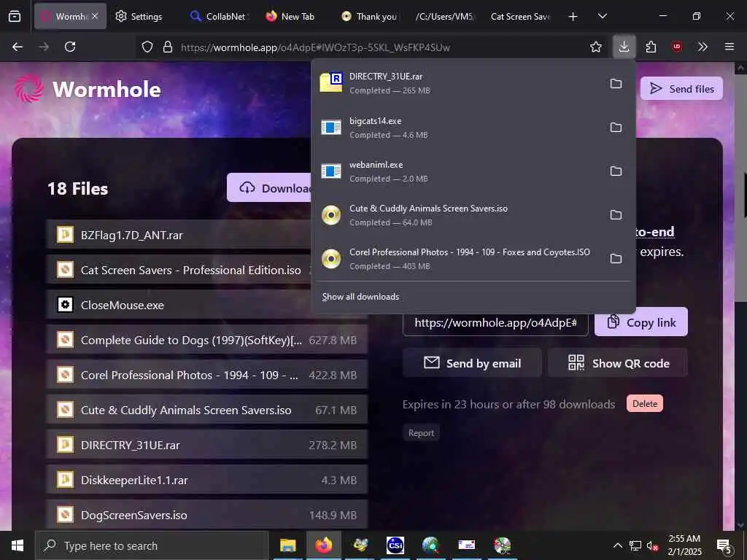
Task: Switch to the New Tab tab
Action: [x=290, y=16]
